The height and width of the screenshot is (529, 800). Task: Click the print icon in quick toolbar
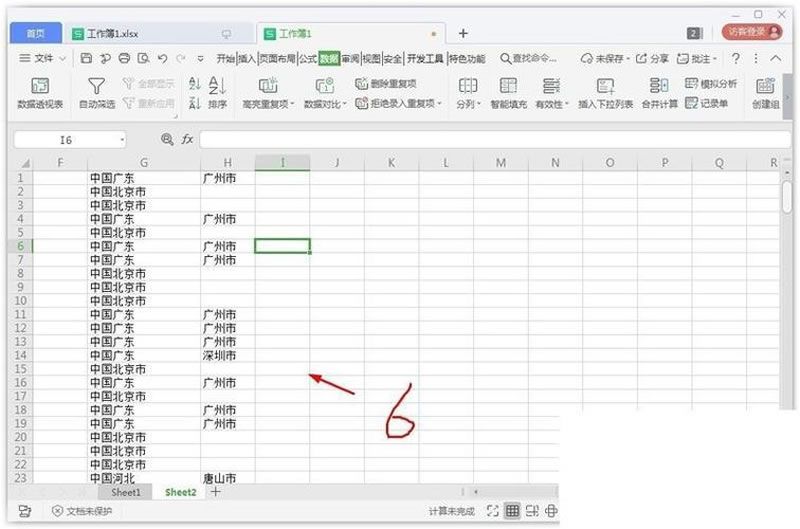coord(124,58)
